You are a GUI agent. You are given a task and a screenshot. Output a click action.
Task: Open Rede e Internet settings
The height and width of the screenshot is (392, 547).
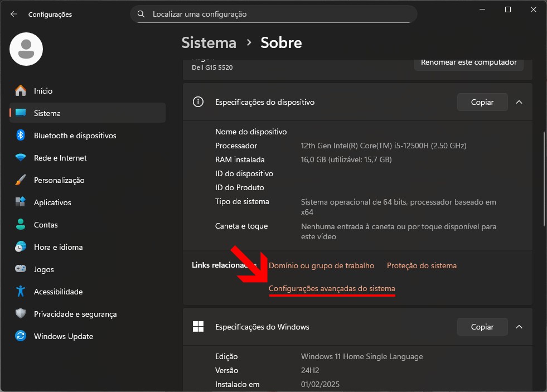(60, 158)
